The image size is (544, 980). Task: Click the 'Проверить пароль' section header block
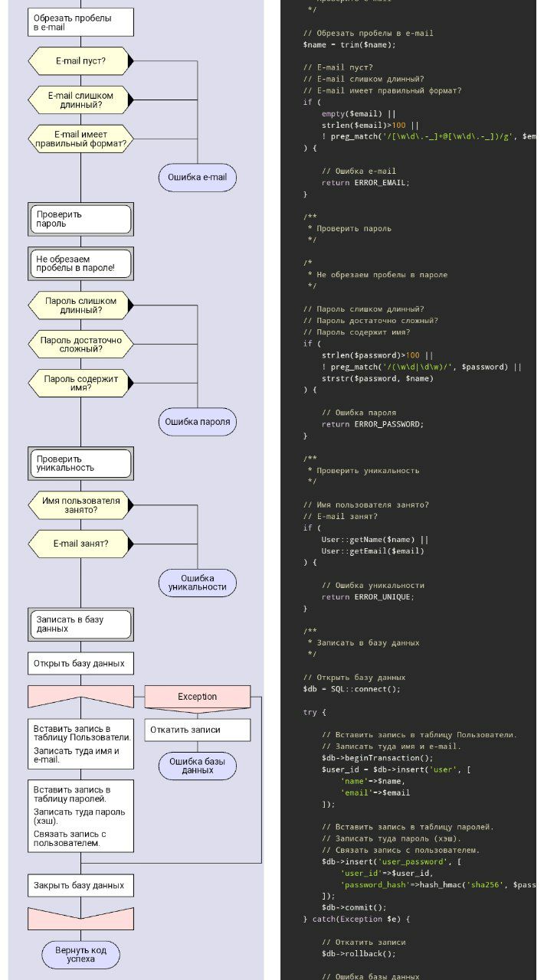(x=80, y=219)
